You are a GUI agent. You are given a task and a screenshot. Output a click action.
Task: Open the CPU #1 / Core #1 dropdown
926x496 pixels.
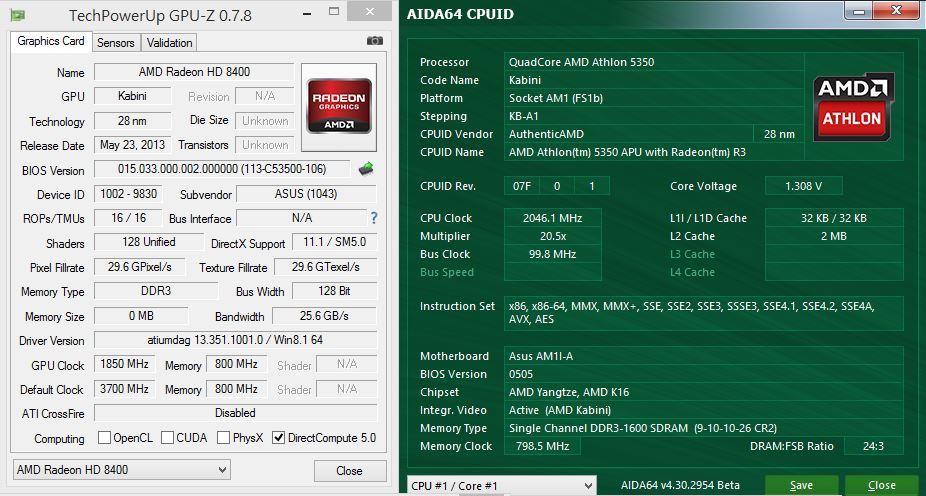point(501,485)
